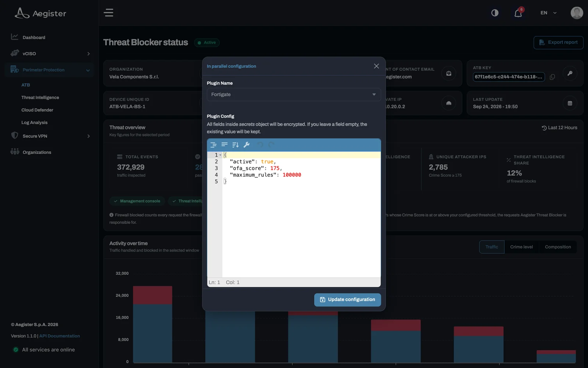Click the Management console chip
The width and height of the screenshot is (588, 368).
click(137, 201)
